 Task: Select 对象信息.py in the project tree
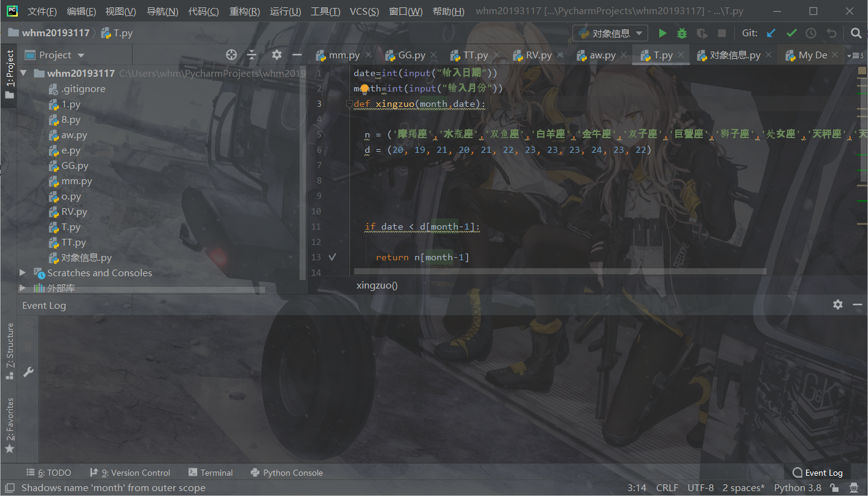click(x=86, y=258)
